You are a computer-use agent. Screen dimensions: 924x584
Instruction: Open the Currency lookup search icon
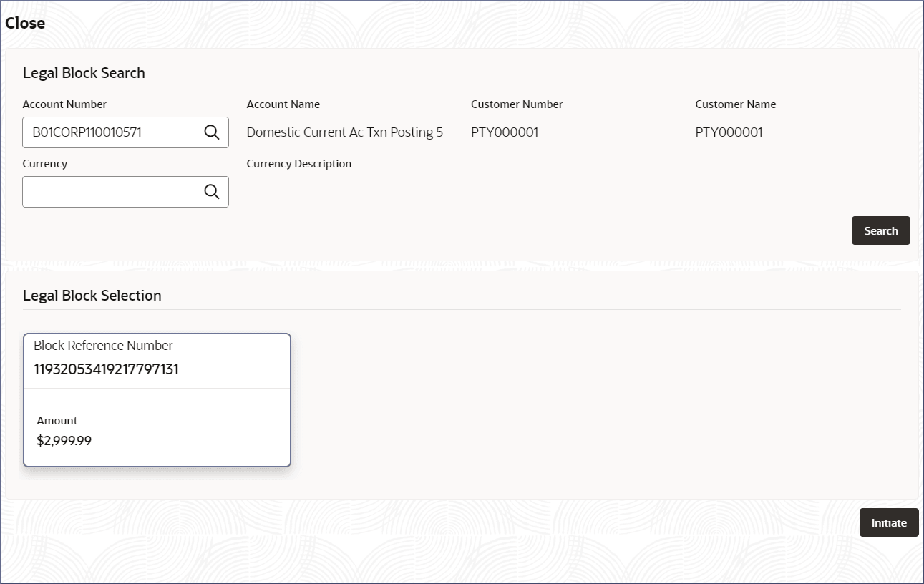(212, 192)
